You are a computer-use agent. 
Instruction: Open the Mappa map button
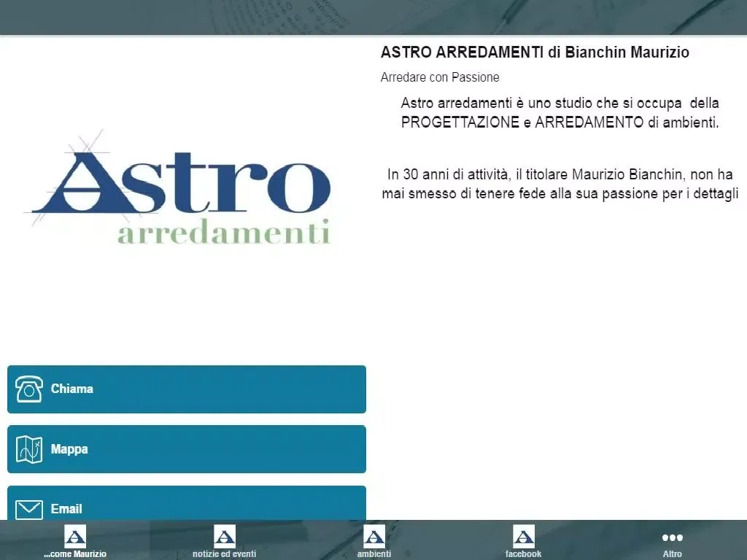187,449
